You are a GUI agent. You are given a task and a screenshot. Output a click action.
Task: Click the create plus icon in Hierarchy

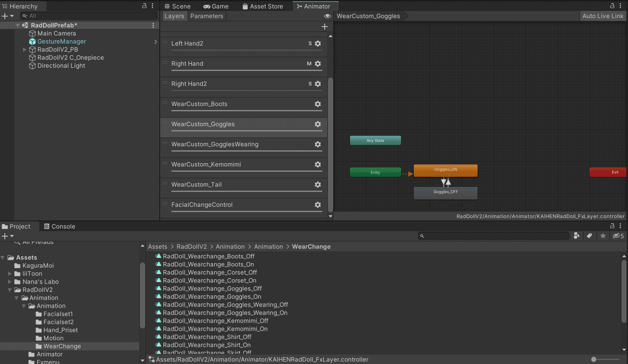point(5,16)
